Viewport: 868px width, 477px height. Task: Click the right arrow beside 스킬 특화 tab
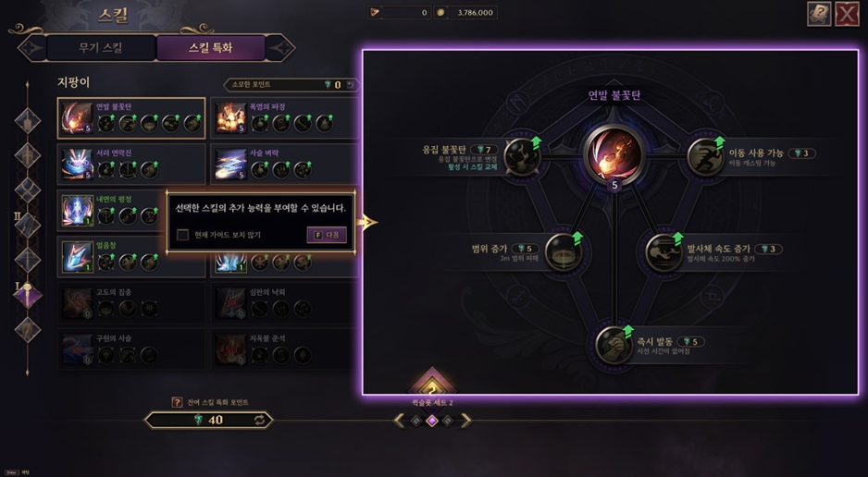(x=280, y=47)
